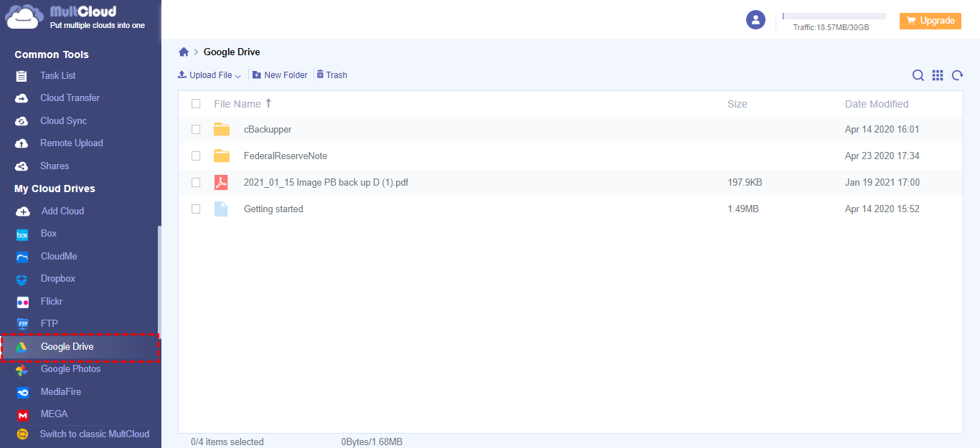Select Google Photos drive

coord(70,368)
